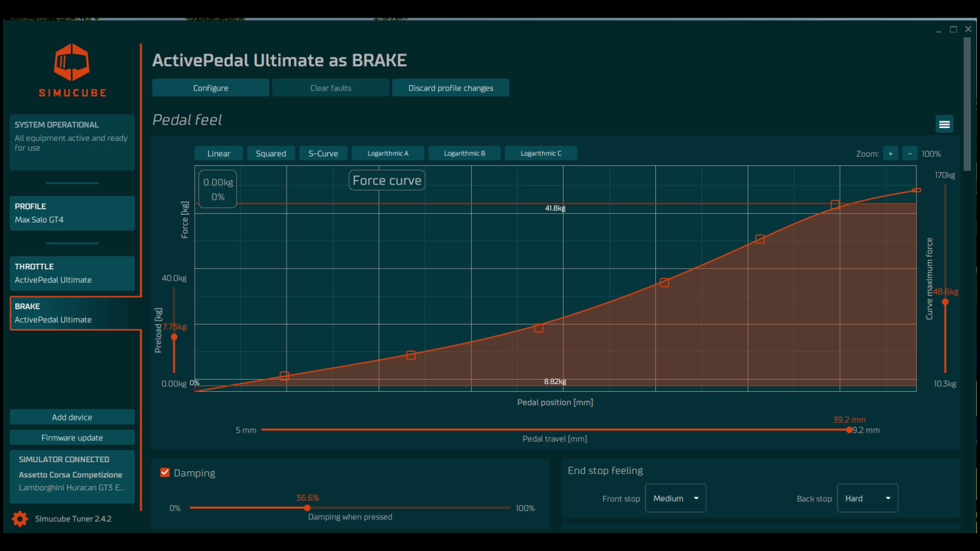Click the Damping when pressed slider handle

[x=307, y=508]
